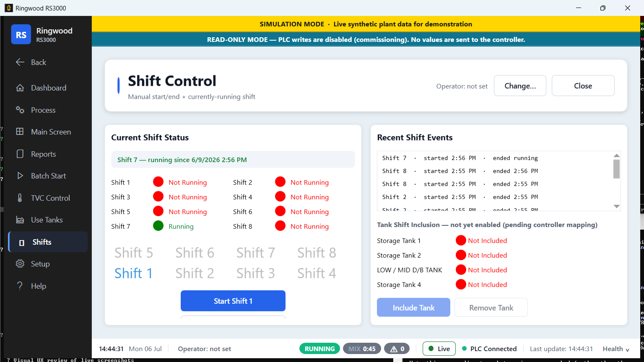Viewport: 644px width, 362px height.
Task: Click the Use Tanks chart icon
Action: 20,220
